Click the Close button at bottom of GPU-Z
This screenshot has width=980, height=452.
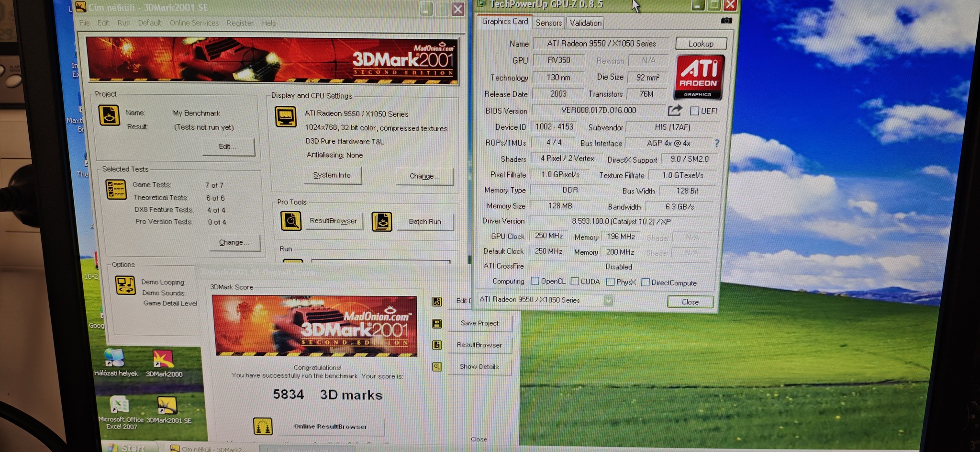pyautogui.click(x=690, y=302)
